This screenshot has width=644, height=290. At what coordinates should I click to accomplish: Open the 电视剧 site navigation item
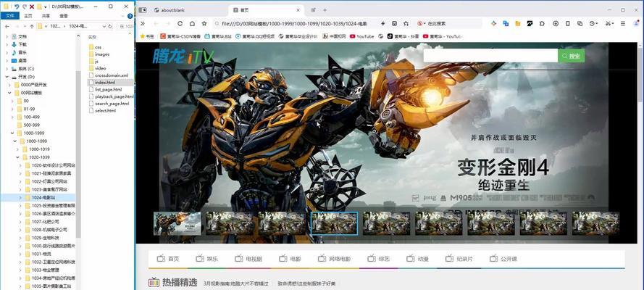248,259
